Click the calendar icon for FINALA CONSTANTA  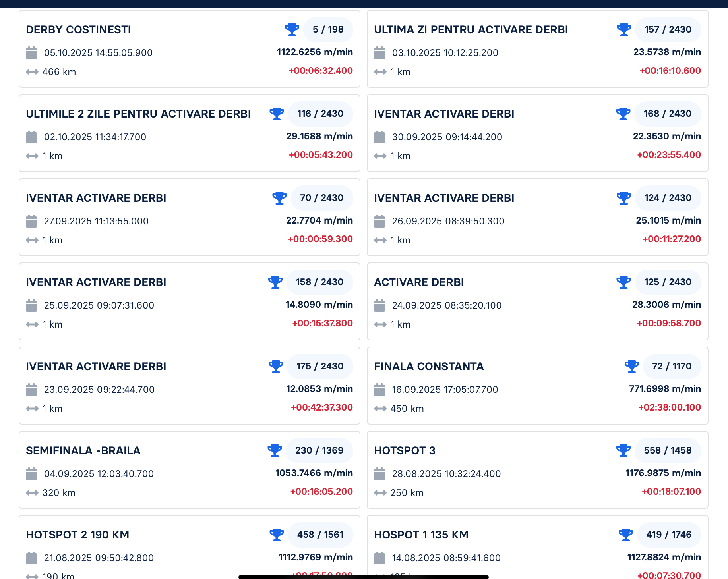click(x=379, y=390)
